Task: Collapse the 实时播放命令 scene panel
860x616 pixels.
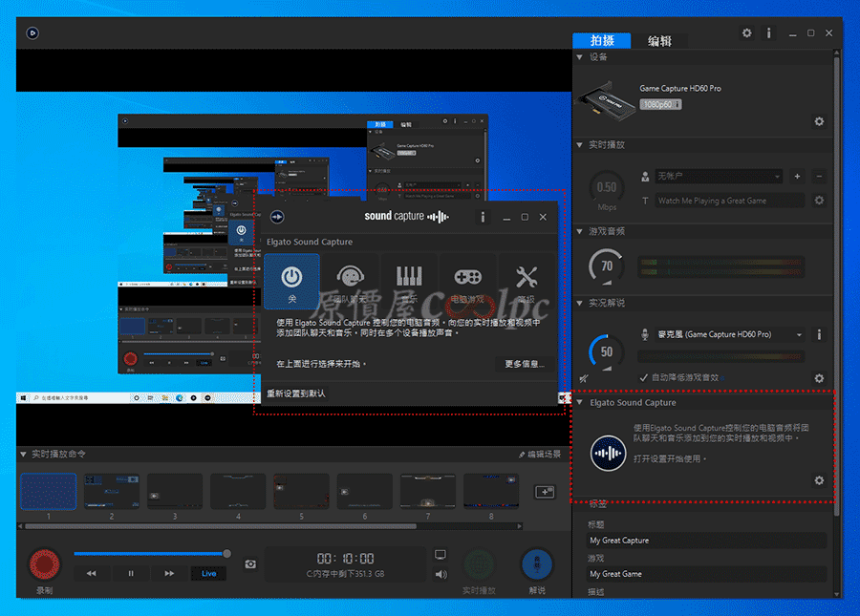Action: 23,454
